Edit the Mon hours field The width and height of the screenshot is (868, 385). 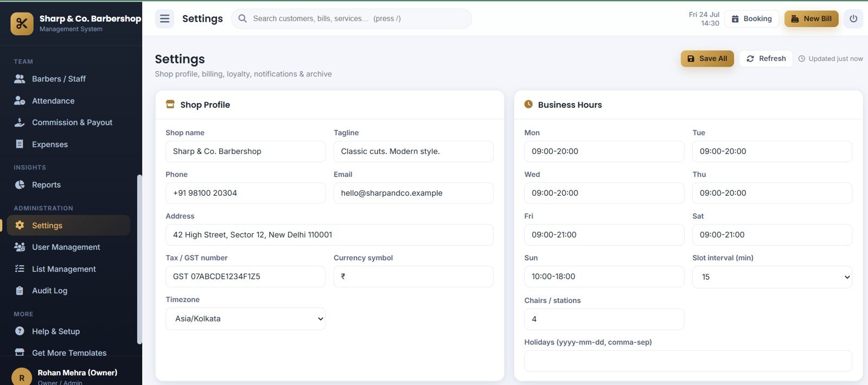604,151
